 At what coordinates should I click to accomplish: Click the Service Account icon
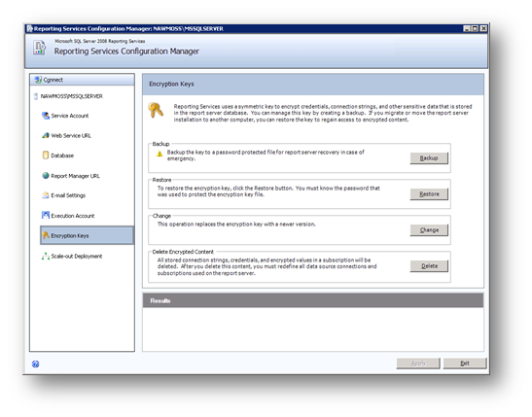coord(46,116)
